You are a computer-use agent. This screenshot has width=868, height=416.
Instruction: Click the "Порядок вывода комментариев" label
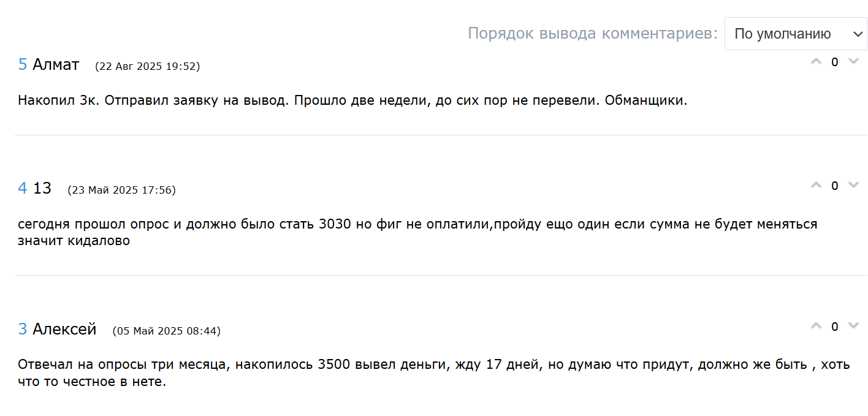pos(592,33)
